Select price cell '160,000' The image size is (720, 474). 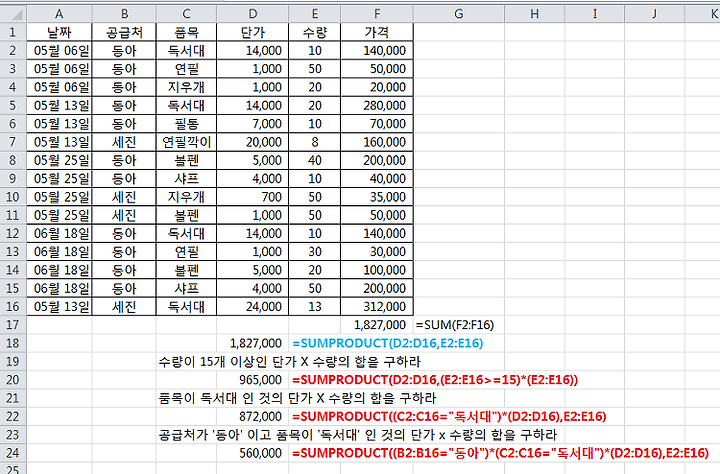click(x=377, y=142)
